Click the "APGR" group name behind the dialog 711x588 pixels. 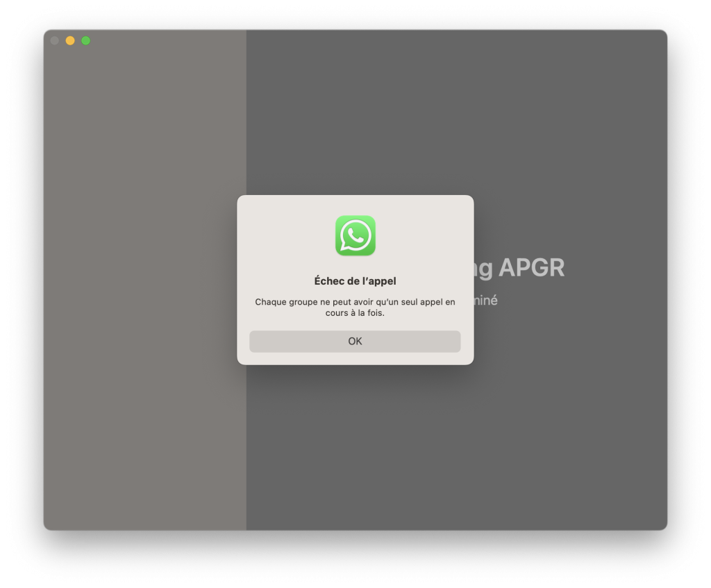531,268
